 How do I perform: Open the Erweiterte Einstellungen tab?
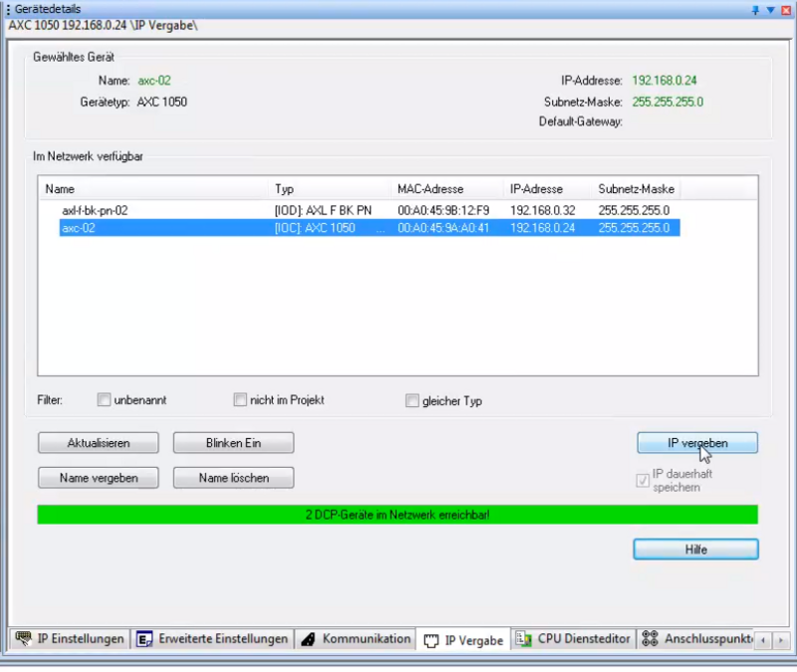coord(222,639)
